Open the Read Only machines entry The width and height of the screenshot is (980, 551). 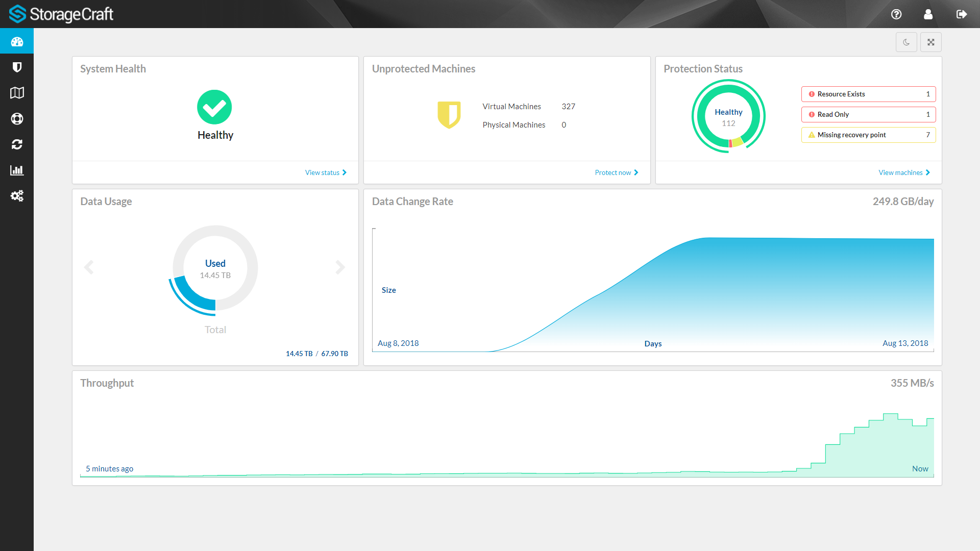[868, 114]
